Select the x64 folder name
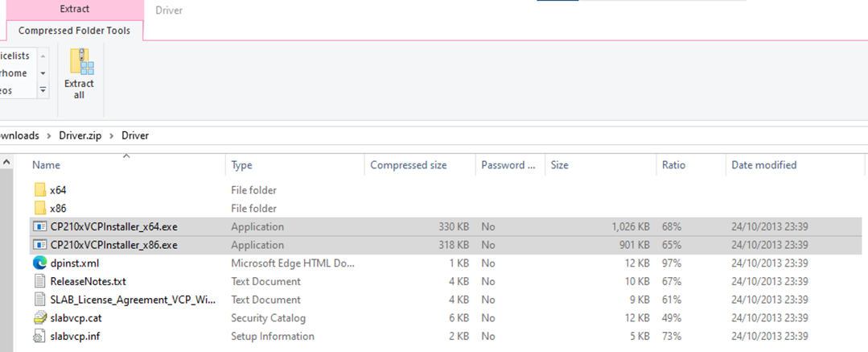The width and height of the screenshot is (868, 352). tap(58, 190)
